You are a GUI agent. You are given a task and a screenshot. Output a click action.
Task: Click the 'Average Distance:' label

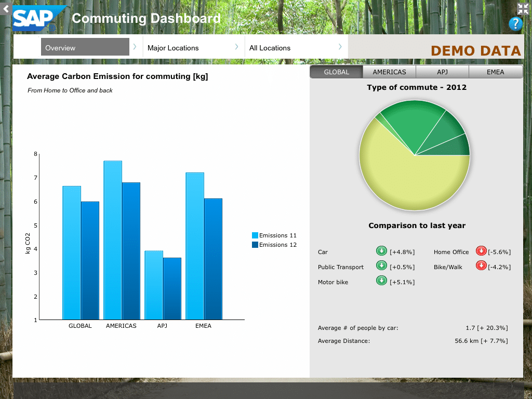(344, 341)
